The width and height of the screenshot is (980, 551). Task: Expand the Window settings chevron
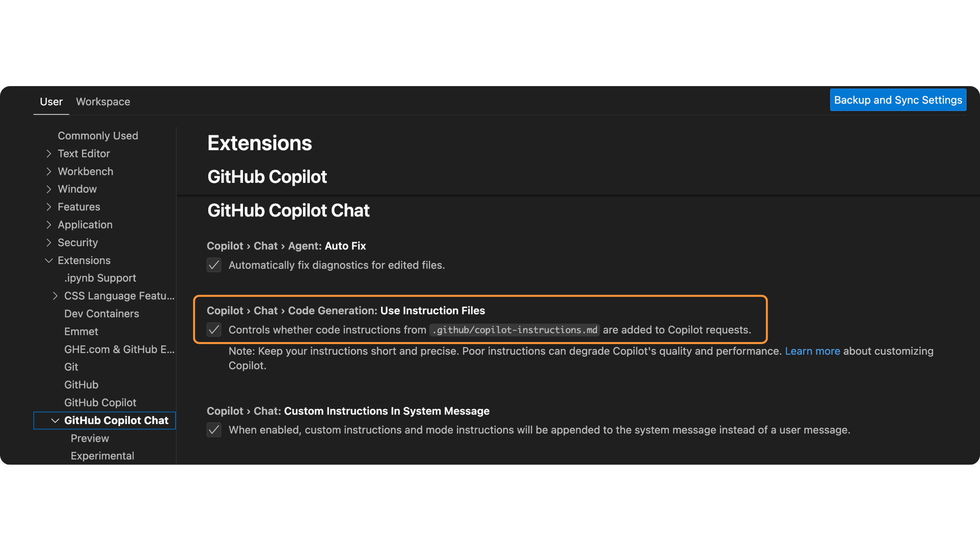click(49, 189)
